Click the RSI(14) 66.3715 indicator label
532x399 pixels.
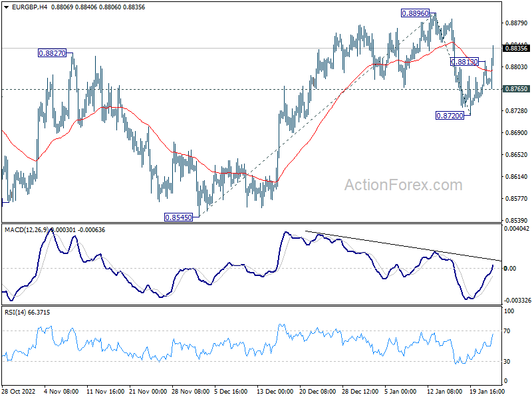[27, 313]
